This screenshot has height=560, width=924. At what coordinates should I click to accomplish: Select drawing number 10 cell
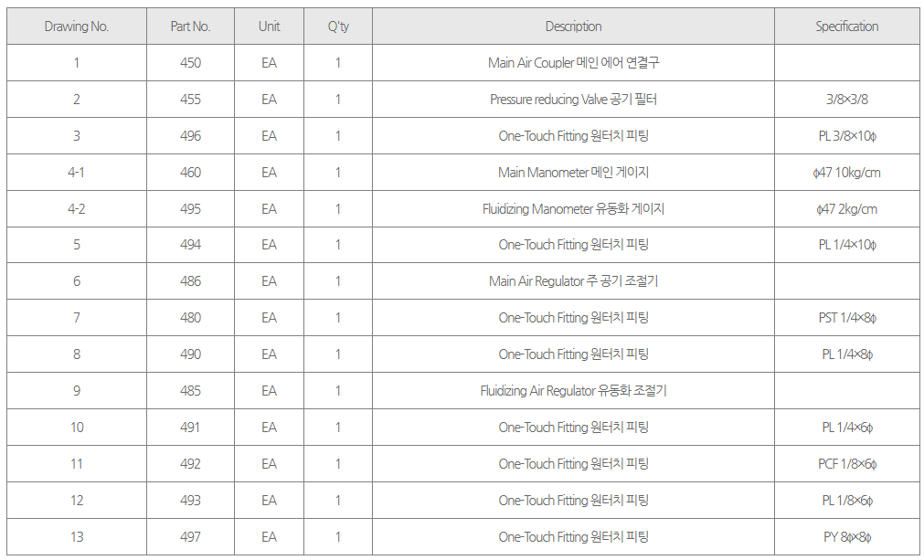coord(77,428)
